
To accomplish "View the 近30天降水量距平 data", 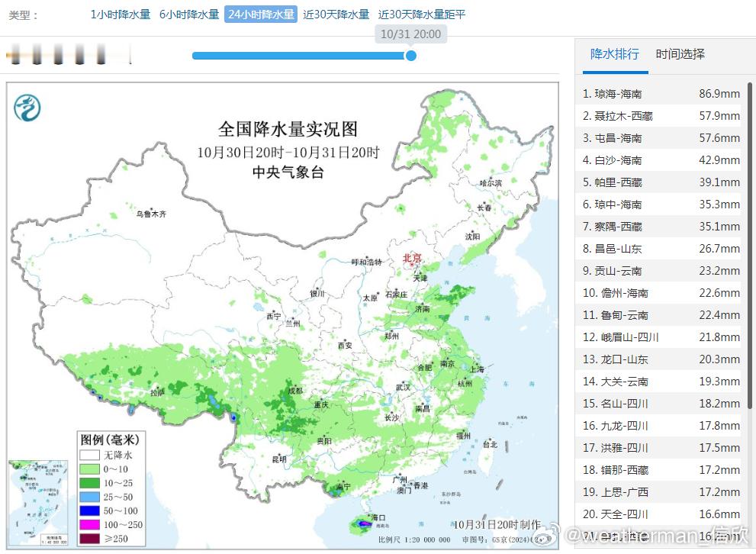I will tap(422, 14).
